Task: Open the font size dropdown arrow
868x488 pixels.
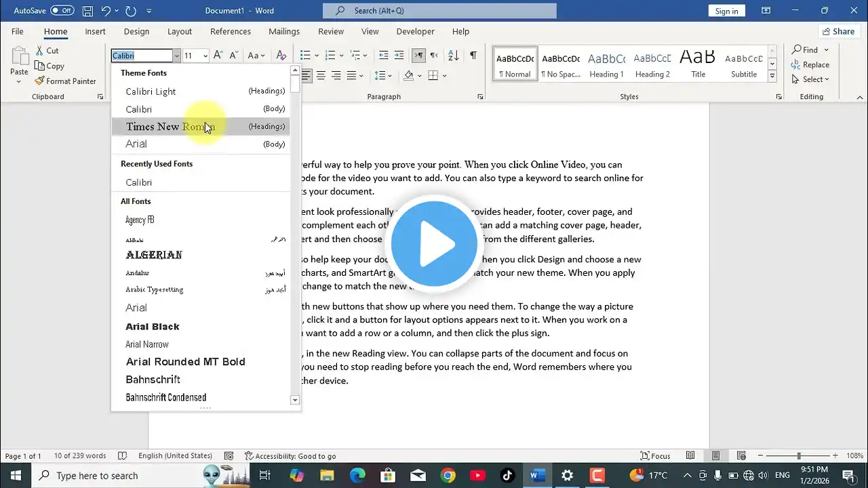Action: pyautogui.click(x=204, y=56)
